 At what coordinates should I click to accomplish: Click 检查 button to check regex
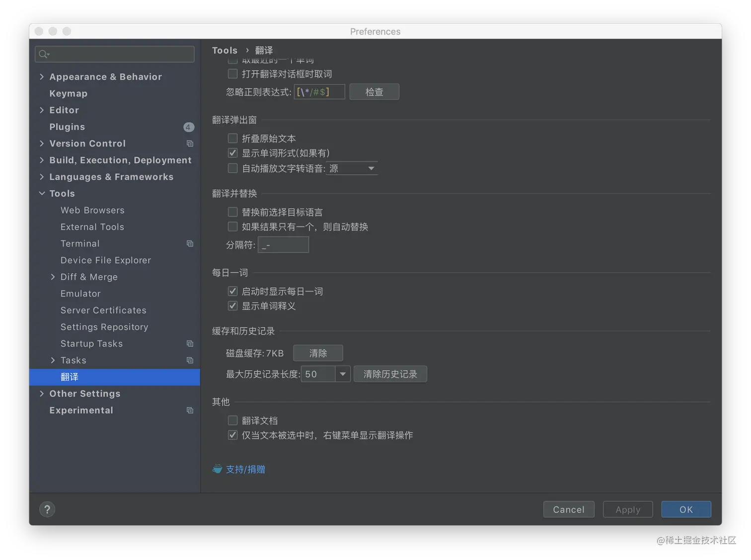coord(375,92)
